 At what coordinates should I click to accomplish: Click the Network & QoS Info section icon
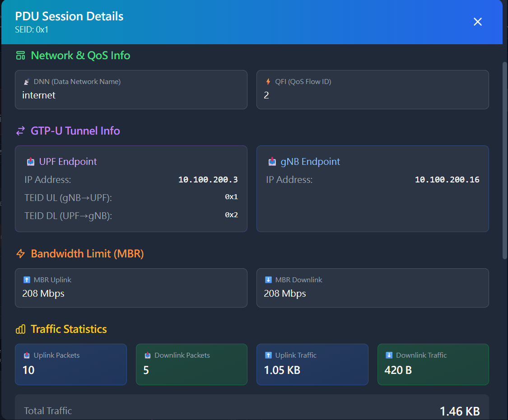[x=20, y=55]
